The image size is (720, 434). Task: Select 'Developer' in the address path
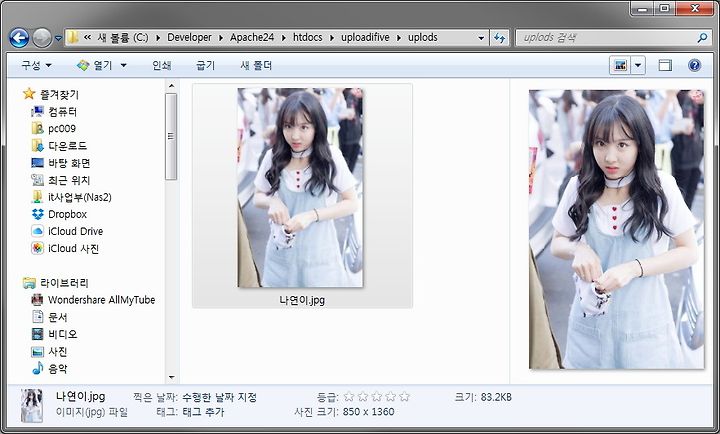pyautogui.click(x=189, y=37)
